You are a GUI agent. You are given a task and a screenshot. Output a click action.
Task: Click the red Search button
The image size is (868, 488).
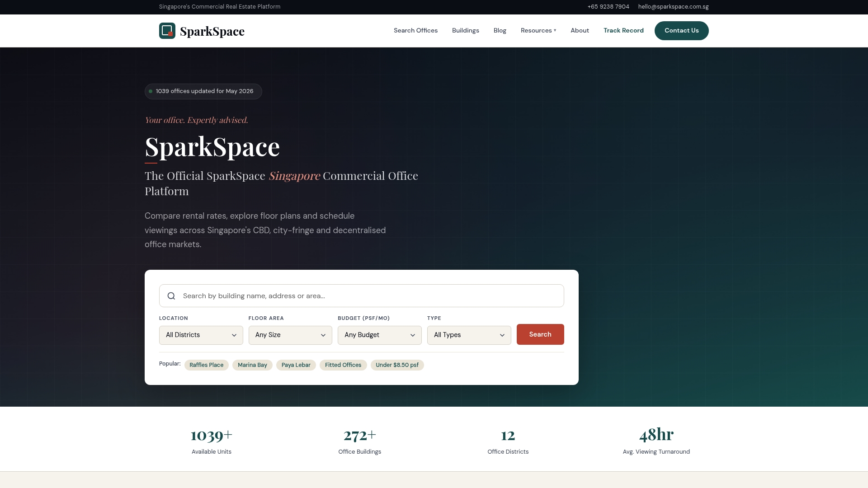(540, 334)
